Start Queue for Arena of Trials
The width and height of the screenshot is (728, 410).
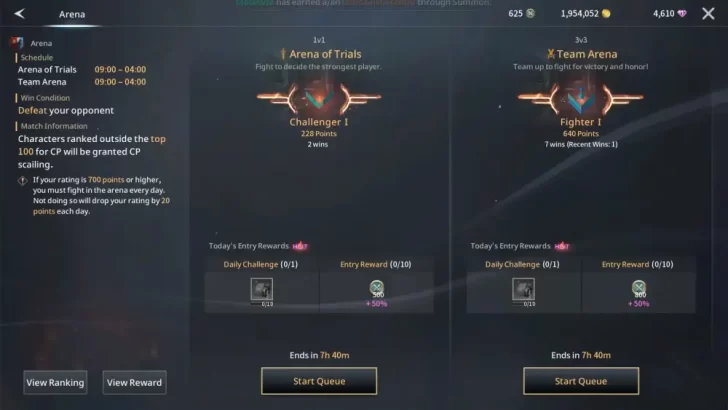click(319, 381)
